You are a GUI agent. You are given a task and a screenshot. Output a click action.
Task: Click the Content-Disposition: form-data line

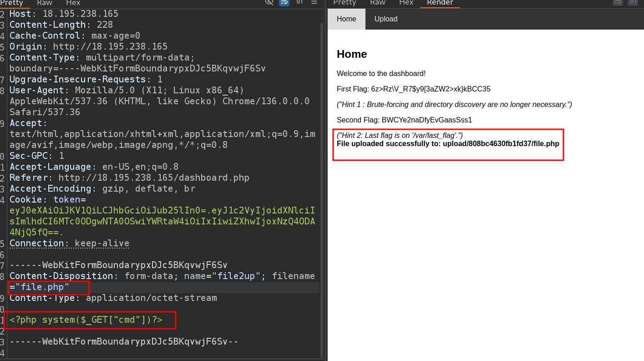pos(162,276)
